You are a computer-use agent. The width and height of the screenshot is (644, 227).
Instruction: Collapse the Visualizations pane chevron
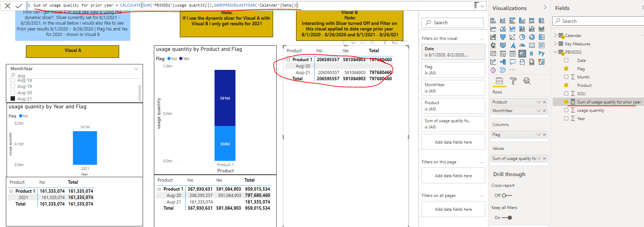click(x=545, y=8)
